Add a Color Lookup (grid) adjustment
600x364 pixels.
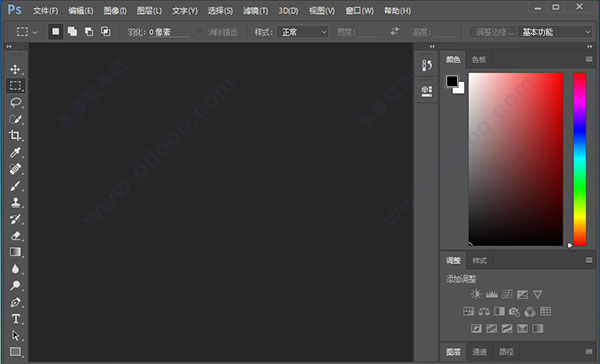545,312
